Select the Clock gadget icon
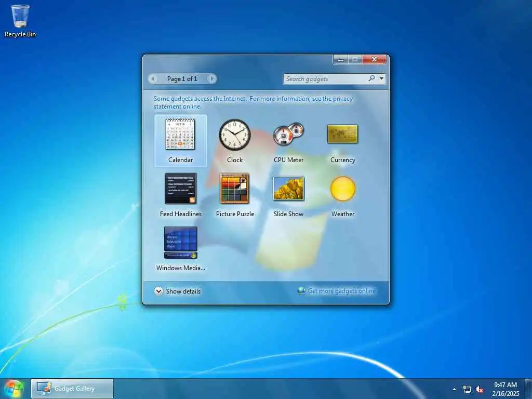 234,135
